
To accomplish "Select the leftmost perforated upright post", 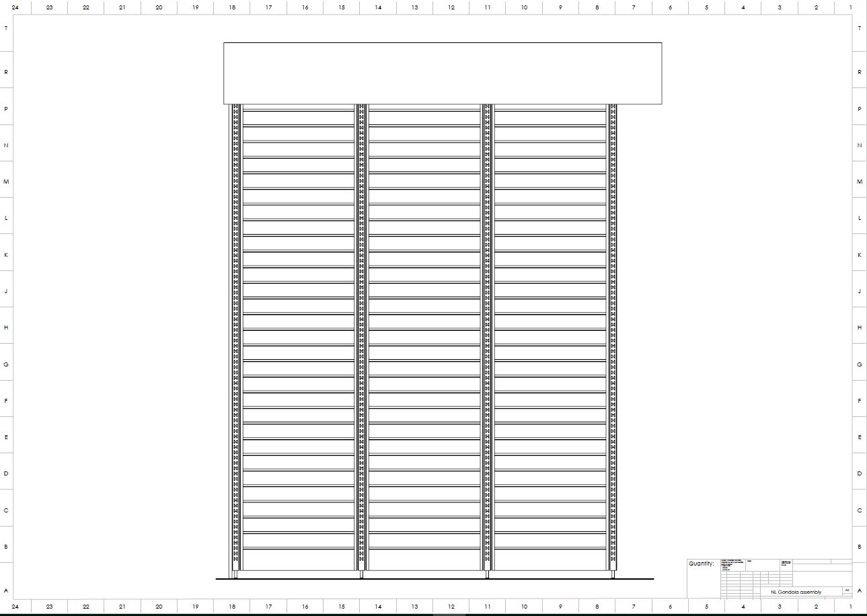I will [x=235, y=336].
